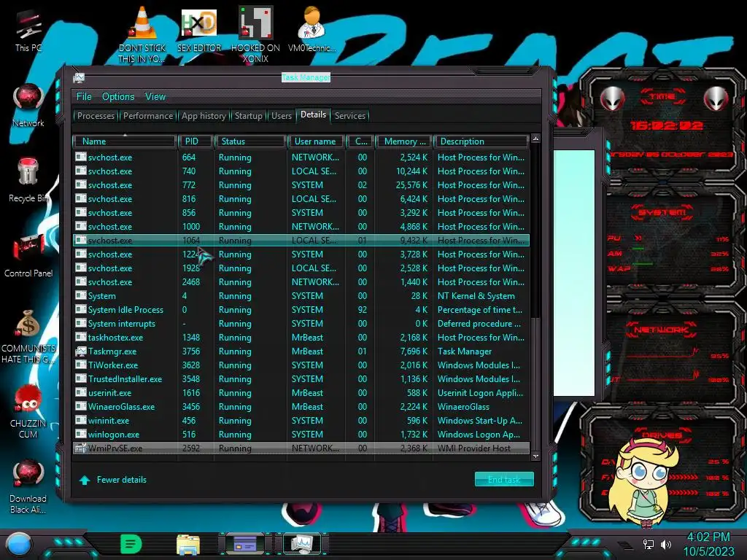Click the vertical scrollbar thumb in details list
Image resolution: width=747 pixels, height=560 pixels.
[x=535, y=383]
